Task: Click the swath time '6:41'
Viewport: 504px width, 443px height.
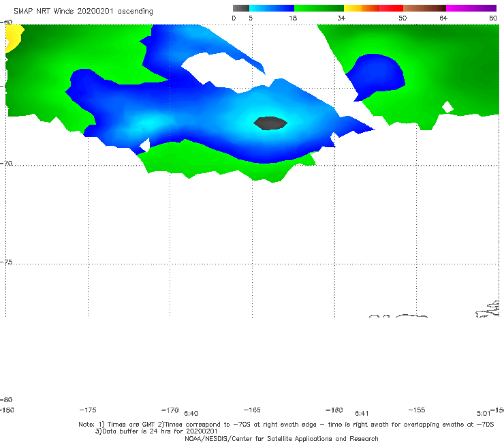Action: point(362,414)
